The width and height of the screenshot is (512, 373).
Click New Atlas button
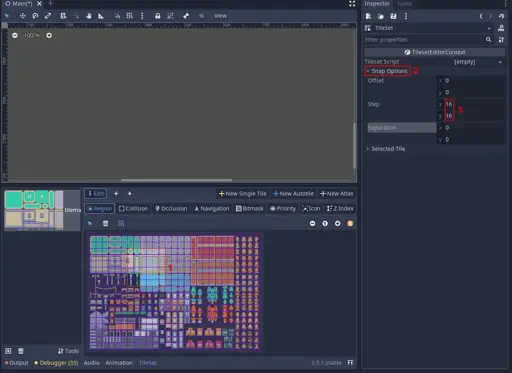click(337, 194)
